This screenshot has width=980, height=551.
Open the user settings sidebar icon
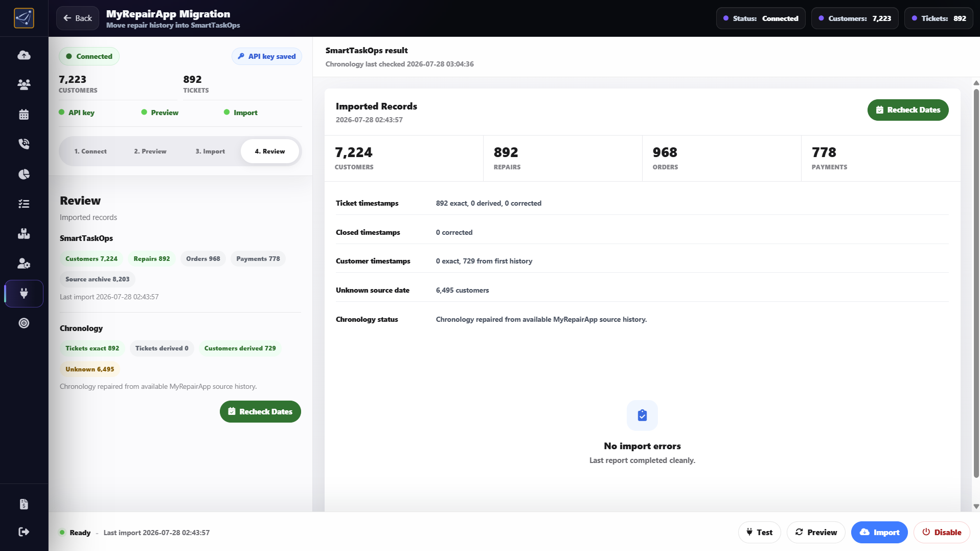[24, 263]
